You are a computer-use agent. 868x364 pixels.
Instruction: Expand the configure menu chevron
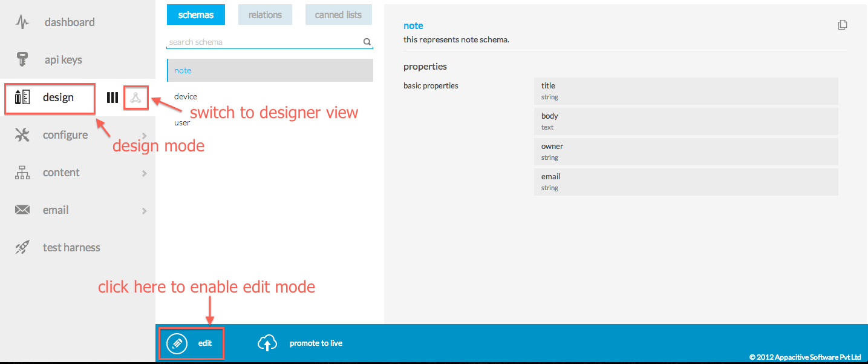[x=145, y=136]
